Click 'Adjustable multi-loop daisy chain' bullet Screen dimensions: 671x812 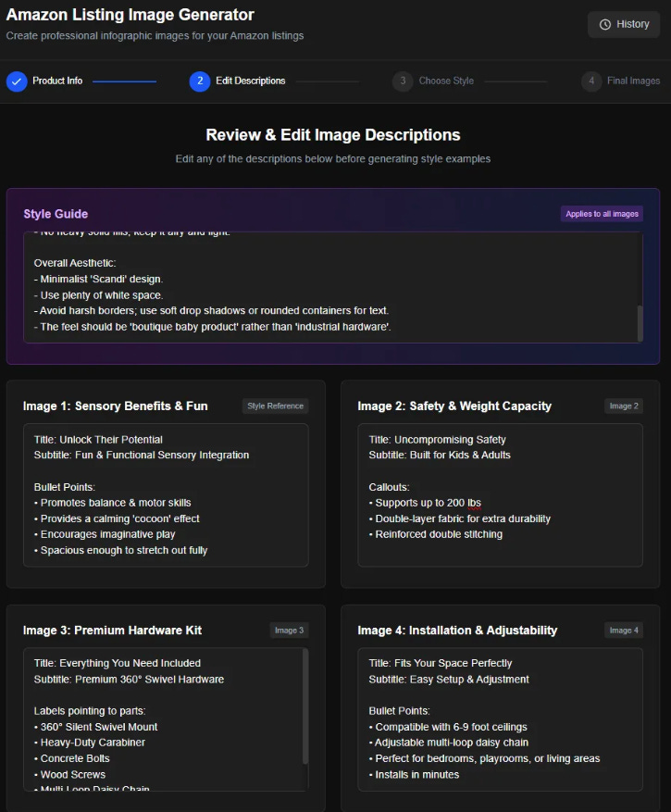coord(448,743)
